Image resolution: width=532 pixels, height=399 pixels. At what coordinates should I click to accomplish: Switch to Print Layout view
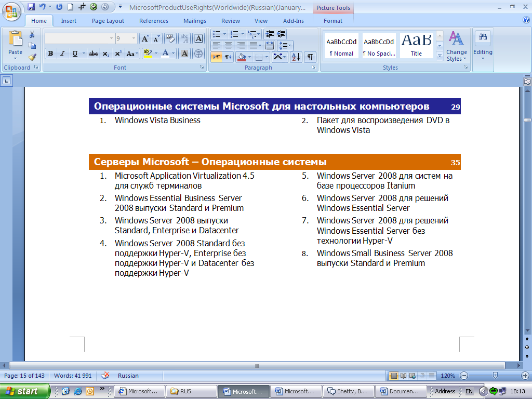(394, 376)
